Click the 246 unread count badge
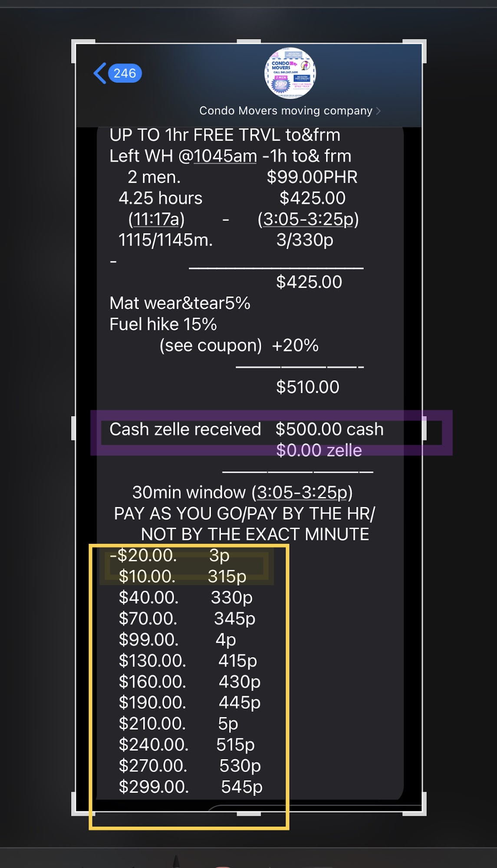The height and width of the screenshot is (868, 497). [x=125, y=73]
